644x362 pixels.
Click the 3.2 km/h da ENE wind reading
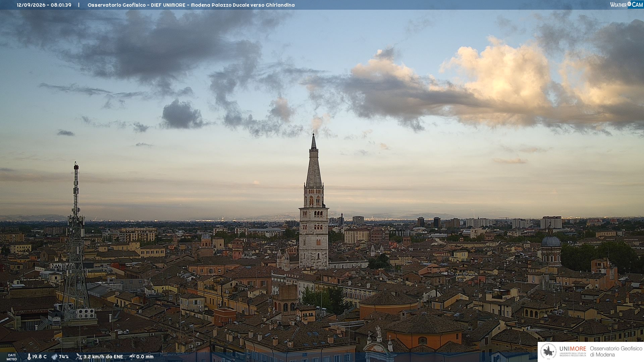click(103, 357)
